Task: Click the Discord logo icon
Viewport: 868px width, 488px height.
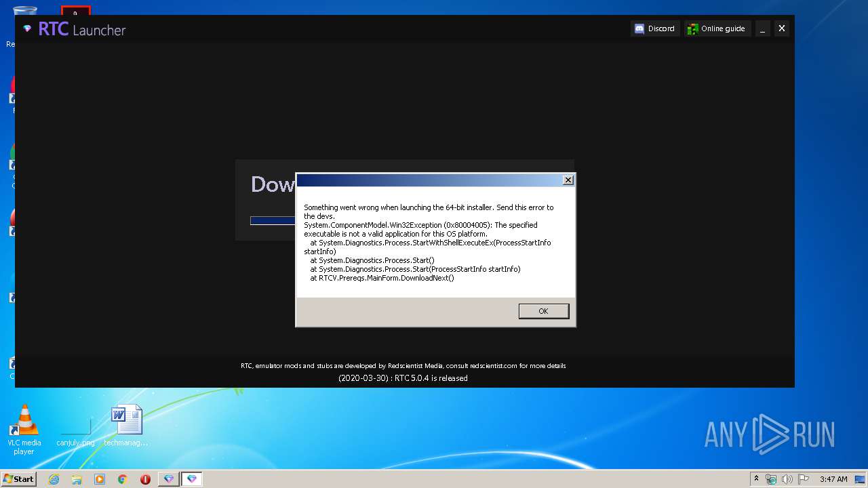Action: pos(639,28)
